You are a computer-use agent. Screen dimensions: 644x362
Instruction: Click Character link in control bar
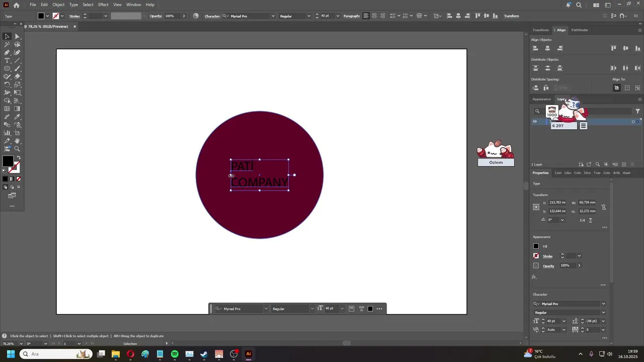(x=212, y=16)
